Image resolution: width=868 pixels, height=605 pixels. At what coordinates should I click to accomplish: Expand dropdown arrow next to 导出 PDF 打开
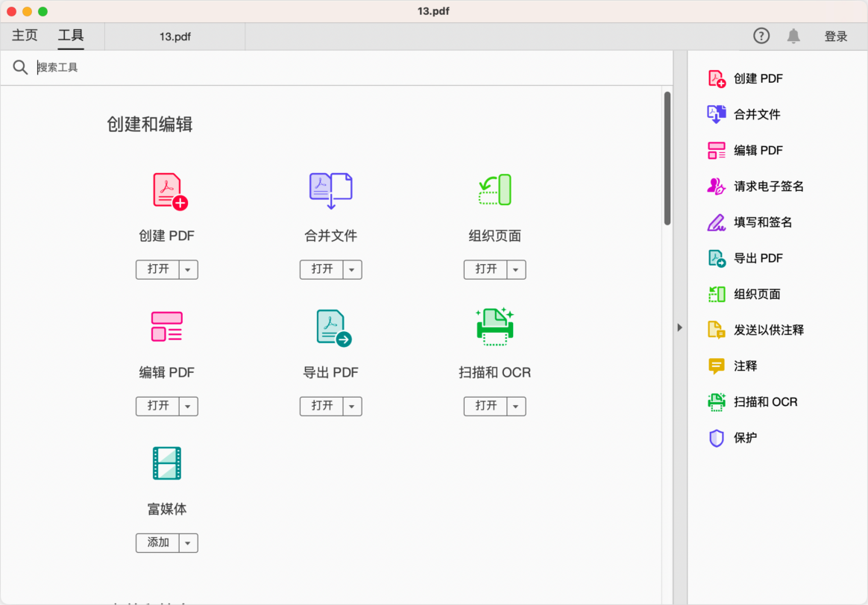click(x=352, y=407)
